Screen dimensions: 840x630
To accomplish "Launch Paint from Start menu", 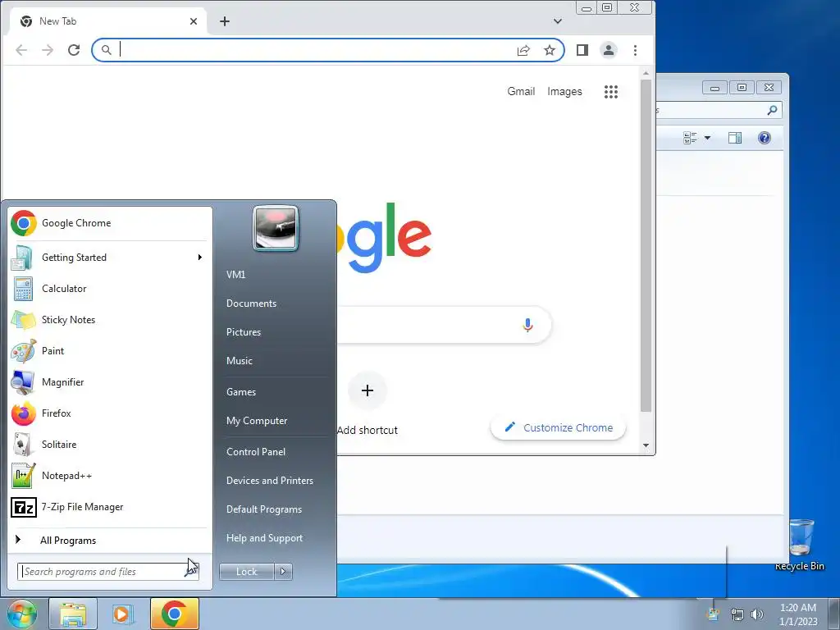I will [110, 351].
